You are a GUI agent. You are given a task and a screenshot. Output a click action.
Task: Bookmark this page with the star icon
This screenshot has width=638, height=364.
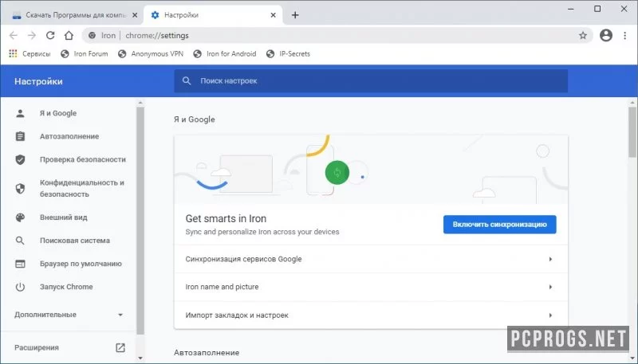[583, 36]
